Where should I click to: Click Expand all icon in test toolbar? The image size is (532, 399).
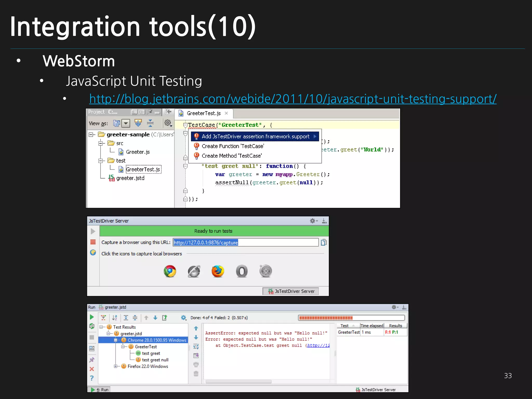pyautogui.click(x=126, y=318)
